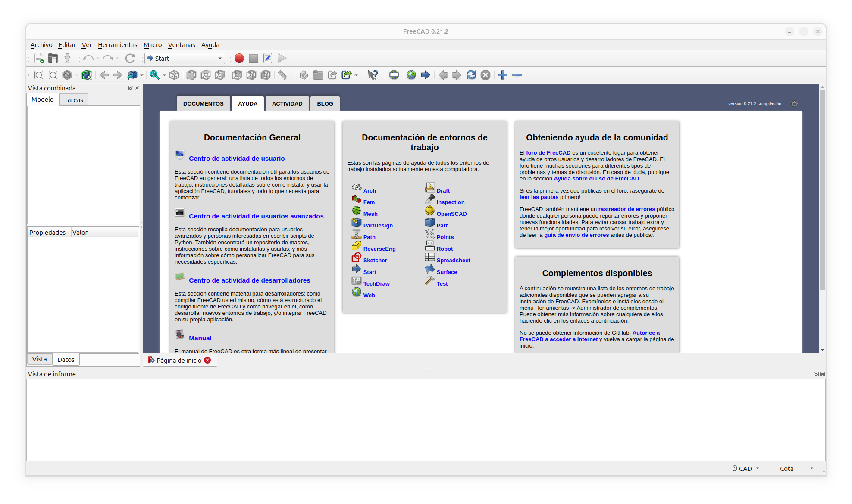
Task: Open the Start workbench selector dropdown
Action: [185, 58]
